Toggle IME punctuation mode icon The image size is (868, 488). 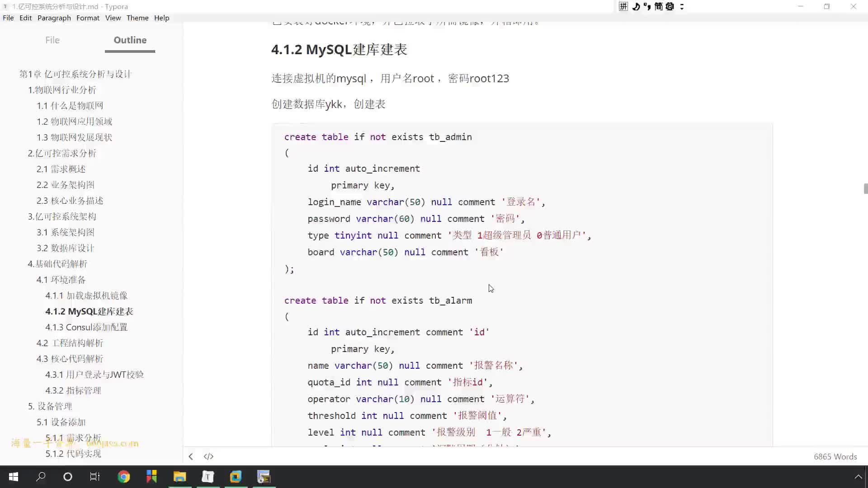coord(647,6)
